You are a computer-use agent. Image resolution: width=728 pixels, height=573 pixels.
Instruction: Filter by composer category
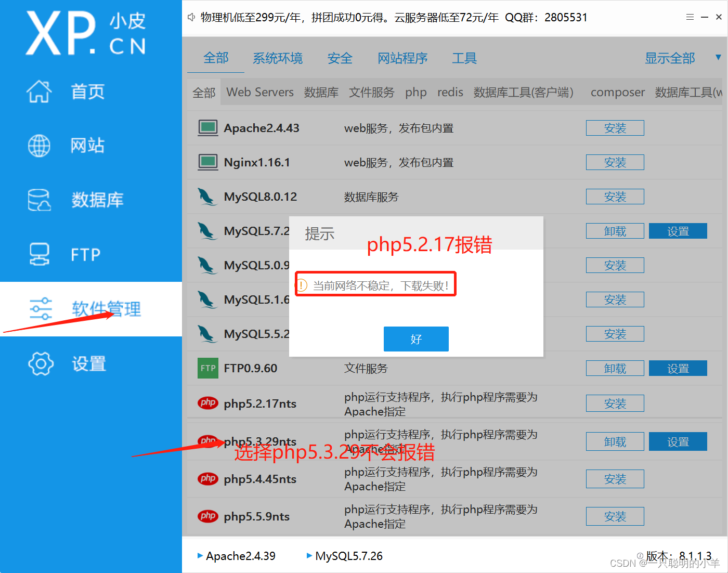pyautogui.click(x=618, y=93)
